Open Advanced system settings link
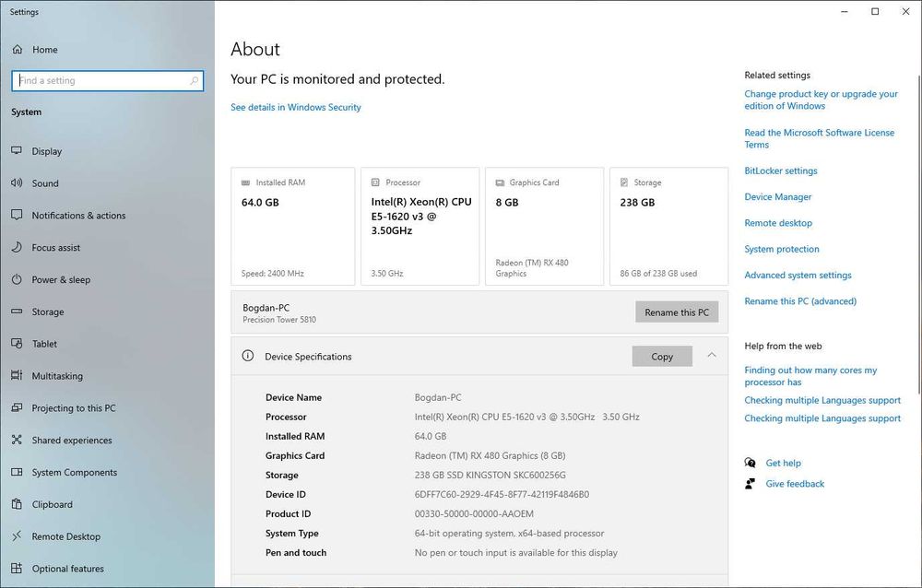Viewport: 922px width, 588px height. pos(798,275)
